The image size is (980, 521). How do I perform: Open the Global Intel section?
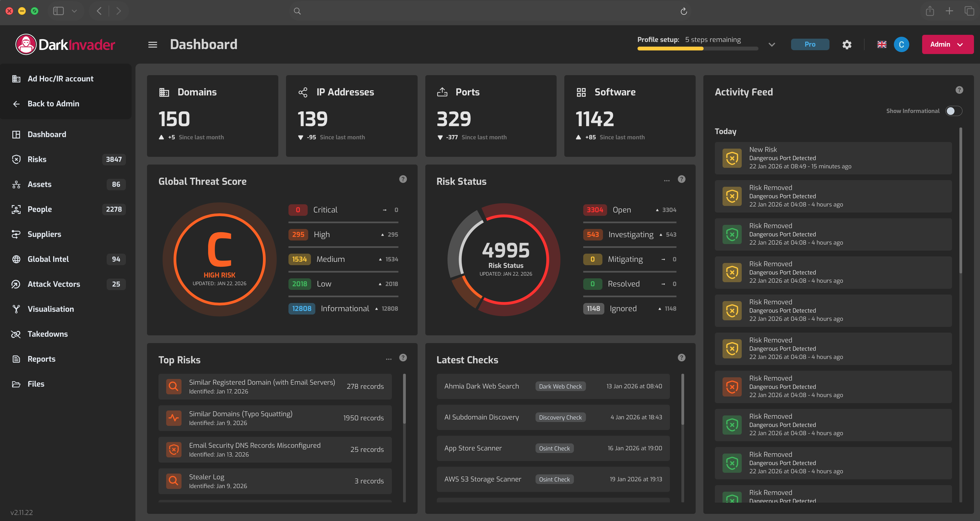(x=48, y=259)
